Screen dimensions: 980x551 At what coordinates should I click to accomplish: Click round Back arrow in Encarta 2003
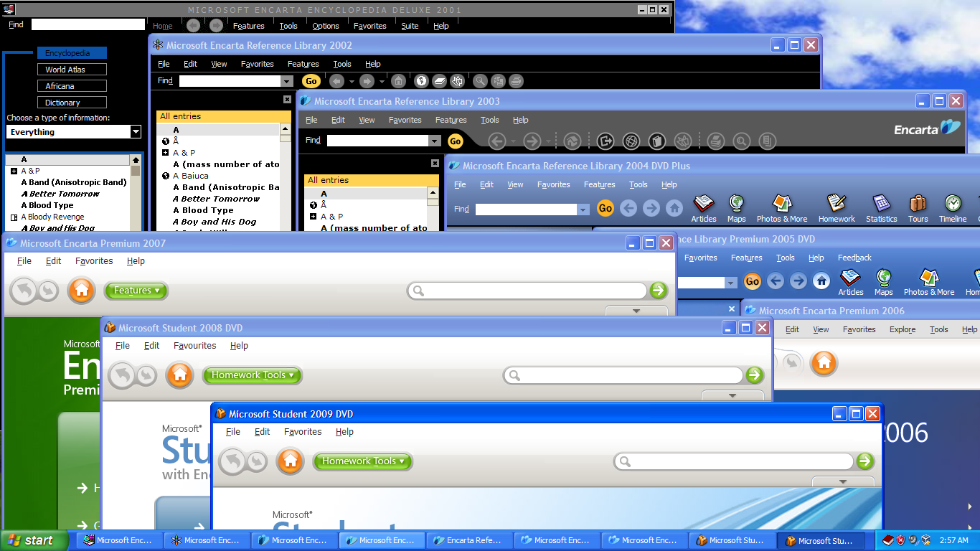497,141
